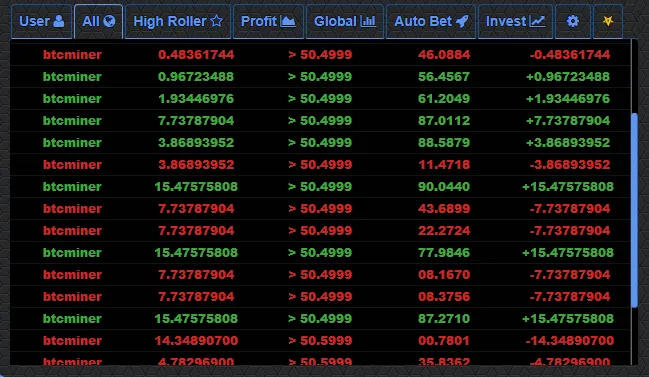Viewport: 649px width, 377px height.
Task: Click btcminer username in 14.34890700 bet row
Action: tap(72, 341)
